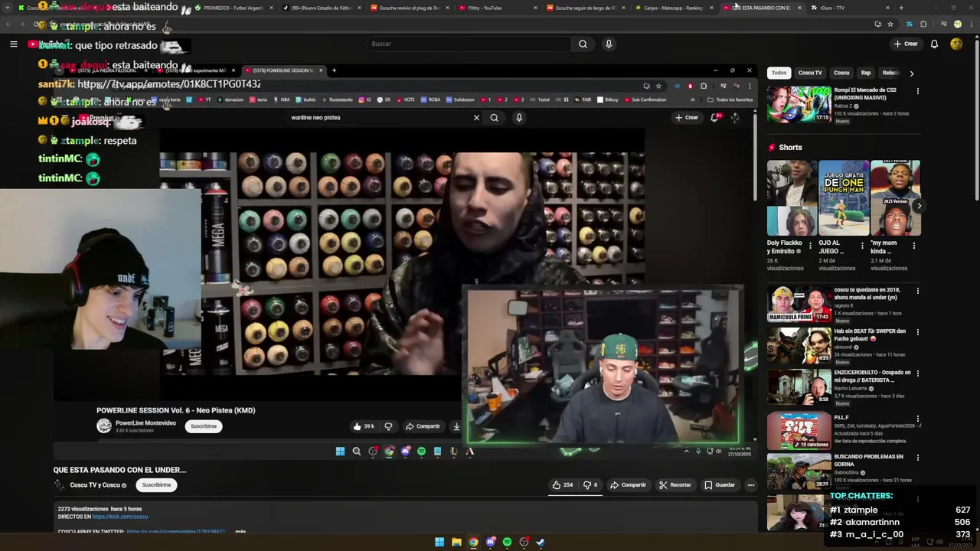Viewport: 980px width, 551px height.
Task: Click the Crear button at top right
Action: click(x=906, y=44)
